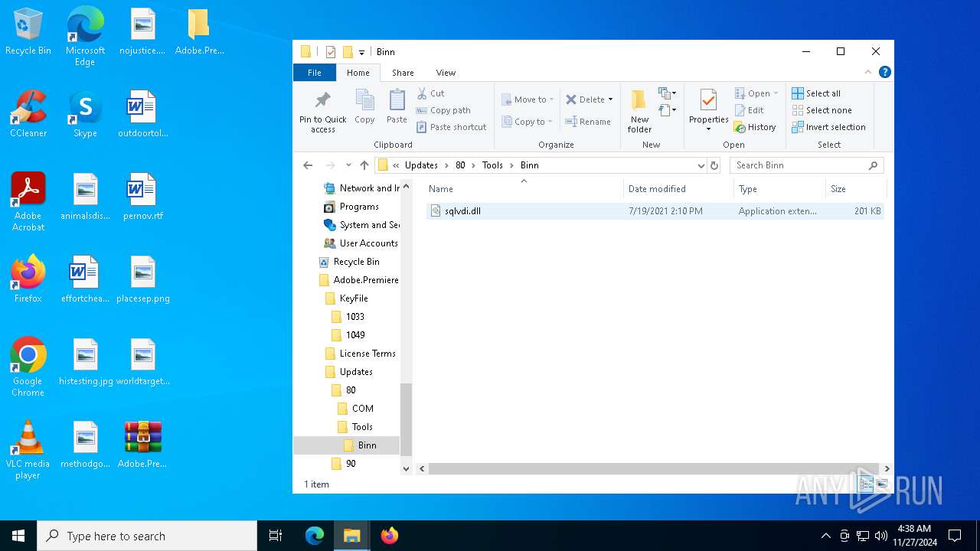Click the Google Chrome desktop icon

pos(28,367)
